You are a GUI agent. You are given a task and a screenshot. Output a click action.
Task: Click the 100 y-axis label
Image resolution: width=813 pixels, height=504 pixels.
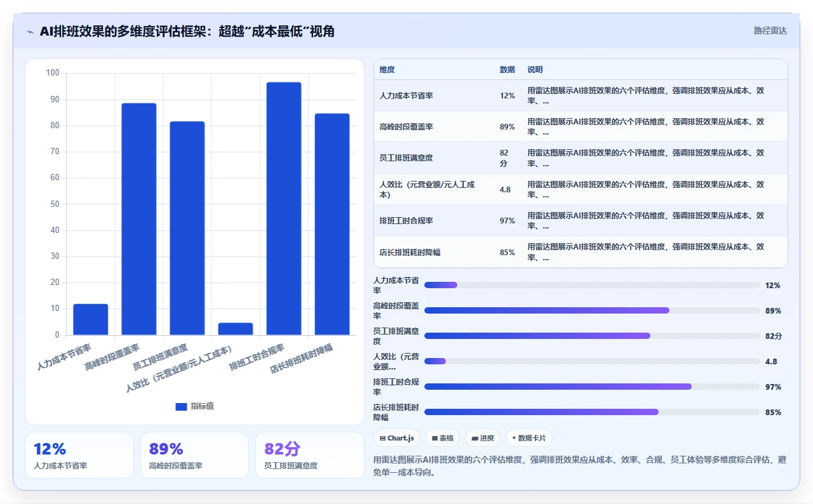click(x=53, y=73)
